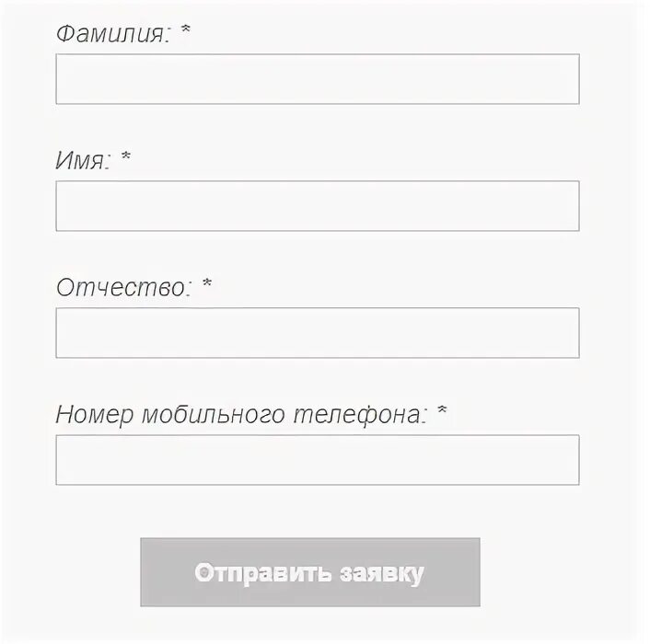
Task: Click the gray Отправить заявку button
Action: (310, 572)
